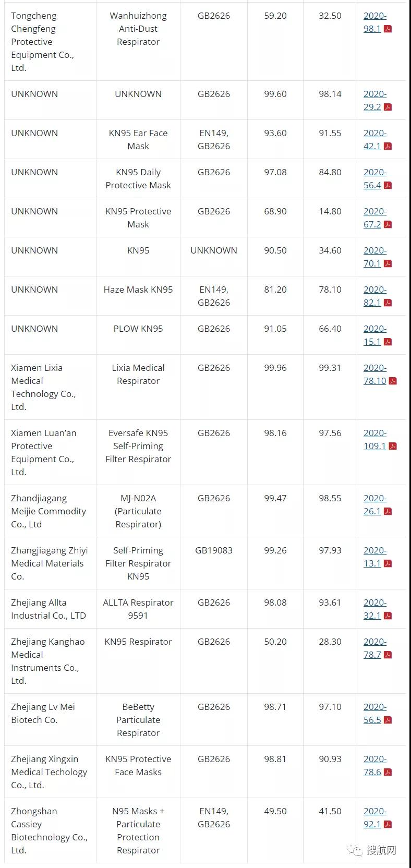The width and height of the screenshot is (411, 868).
Task: Follow the ALLTA report link 2020-32.1
Action: tap(374, 609)
